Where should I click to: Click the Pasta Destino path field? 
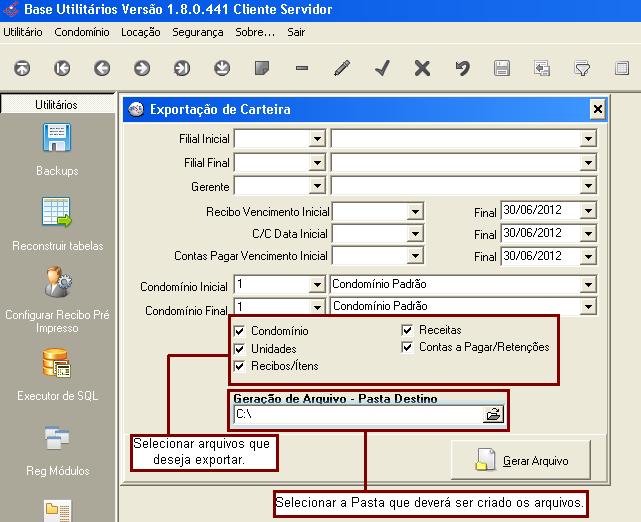click(x=355, y=414)
